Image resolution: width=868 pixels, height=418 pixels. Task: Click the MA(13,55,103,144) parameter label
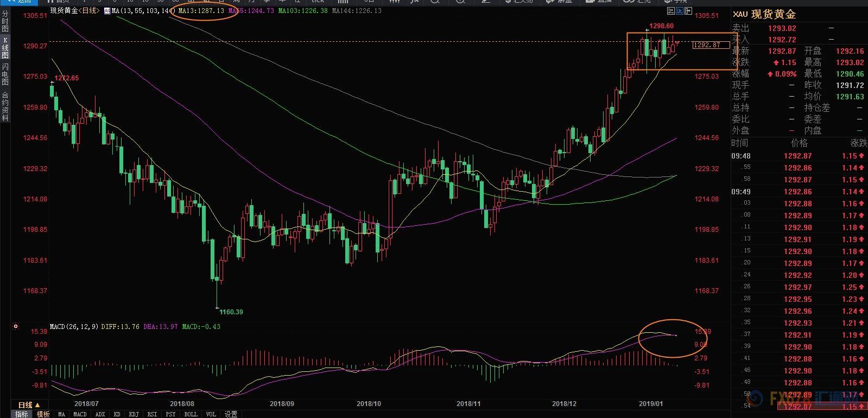pyautogui.click(x=143, y=10)
